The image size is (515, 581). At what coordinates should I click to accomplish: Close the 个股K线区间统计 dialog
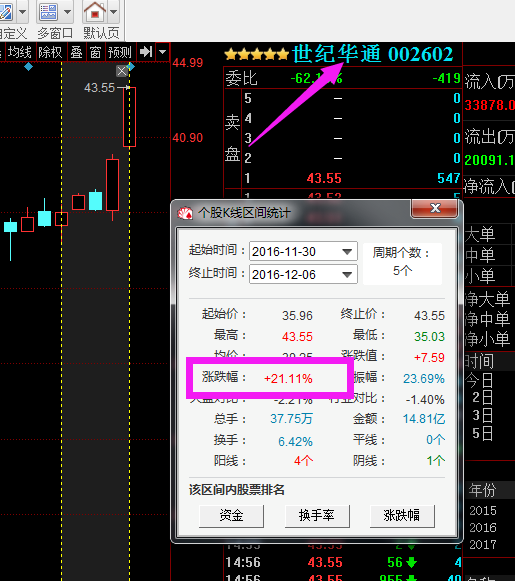435,209
